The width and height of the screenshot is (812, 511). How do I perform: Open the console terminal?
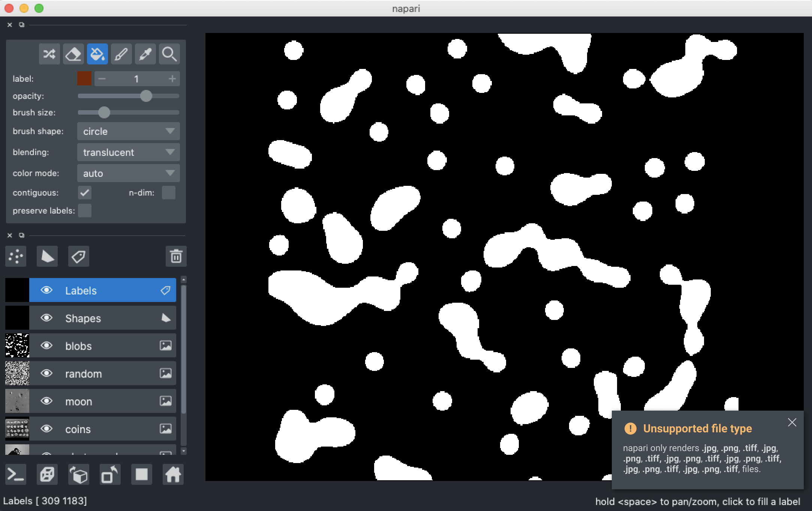[16, 475]
